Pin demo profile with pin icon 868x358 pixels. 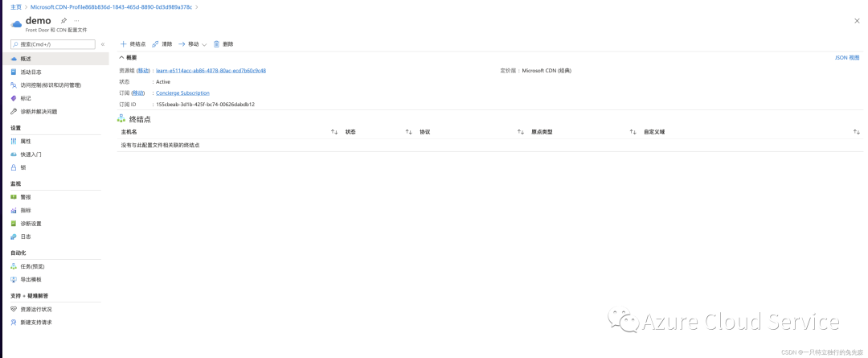[63, 20]
